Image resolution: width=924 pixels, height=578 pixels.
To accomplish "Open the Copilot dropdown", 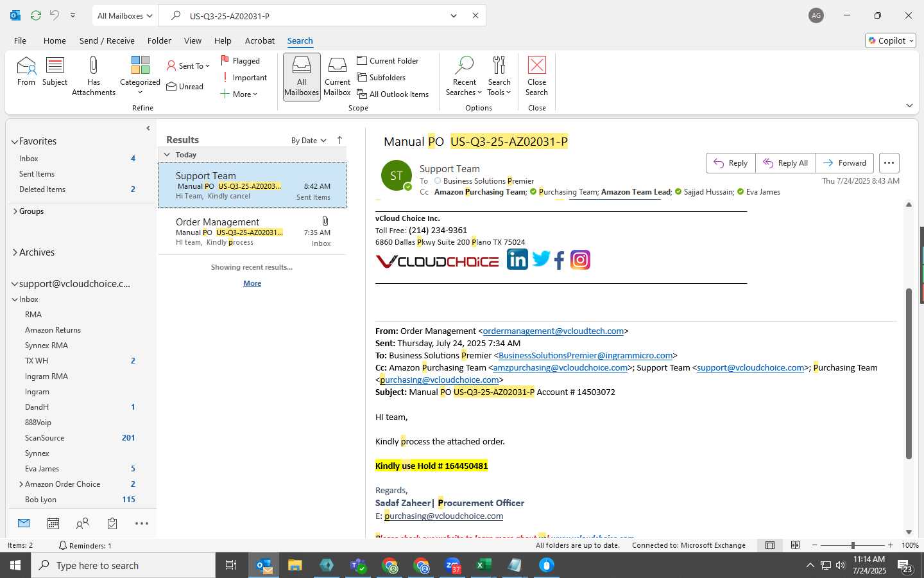I will [891, 40].
